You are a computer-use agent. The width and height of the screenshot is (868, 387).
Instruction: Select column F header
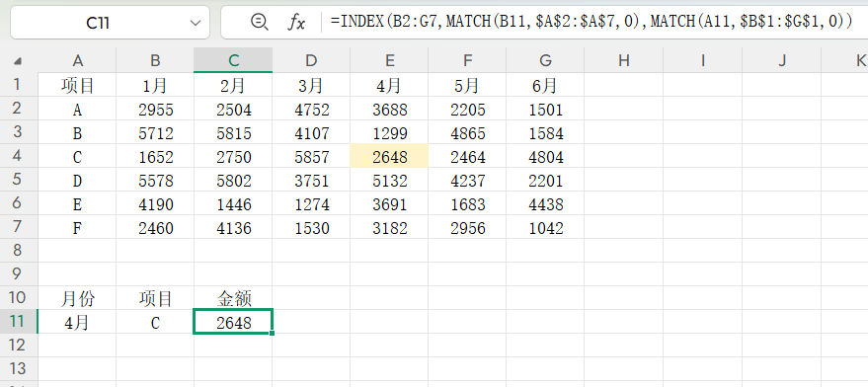[x=468, y=60]
